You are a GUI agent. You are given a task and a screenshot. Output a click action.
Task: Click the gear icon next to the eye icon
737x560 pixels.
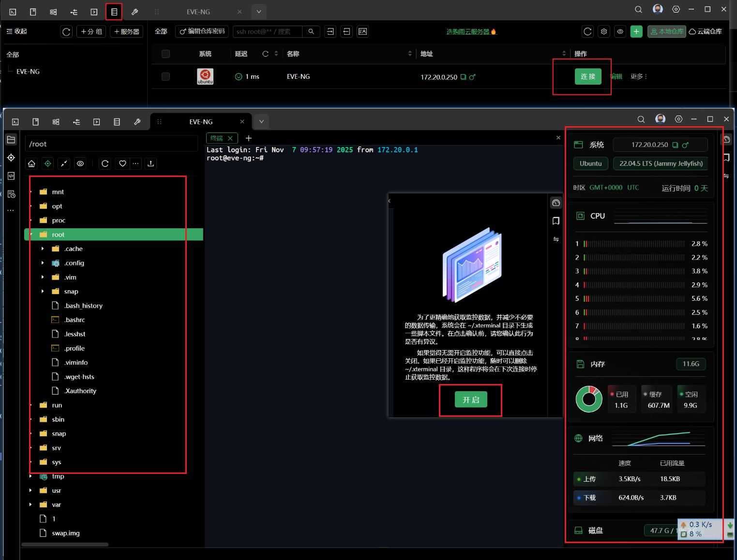tap(604, 31)
